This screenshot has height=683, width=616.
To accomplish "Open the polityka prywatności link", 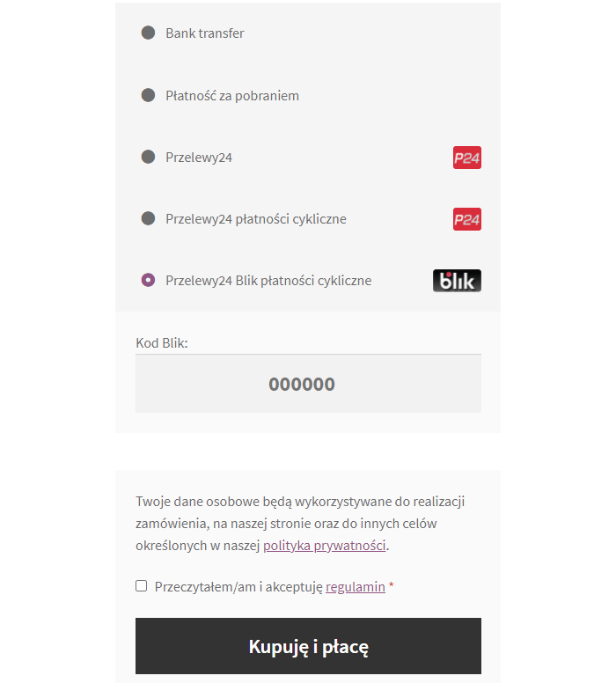I will (x=325, y=545).
